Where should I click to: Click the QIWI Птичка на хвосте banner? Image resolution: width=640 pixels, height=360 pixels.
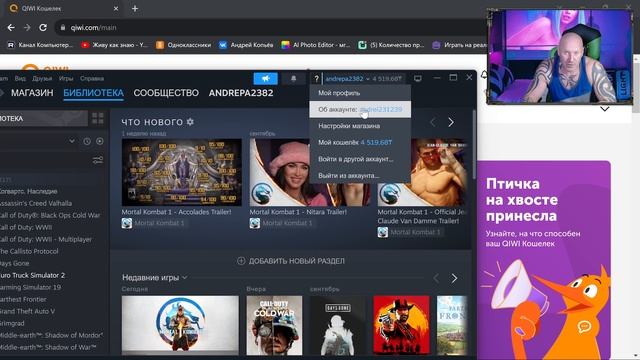click(x=544, y=260)
